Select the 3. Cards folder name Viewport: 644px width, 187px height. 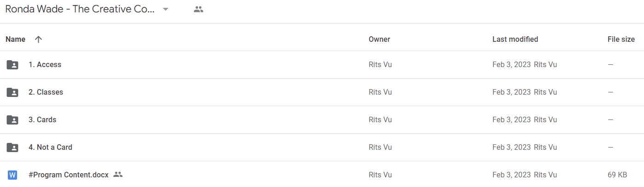click(x=42, y=120)
